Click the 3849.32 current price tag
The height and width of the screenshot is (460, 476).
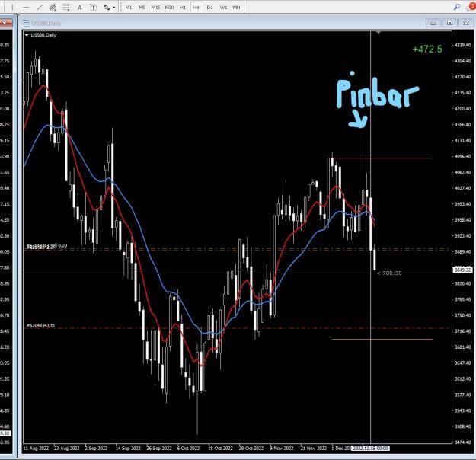[x=462, y=270]
